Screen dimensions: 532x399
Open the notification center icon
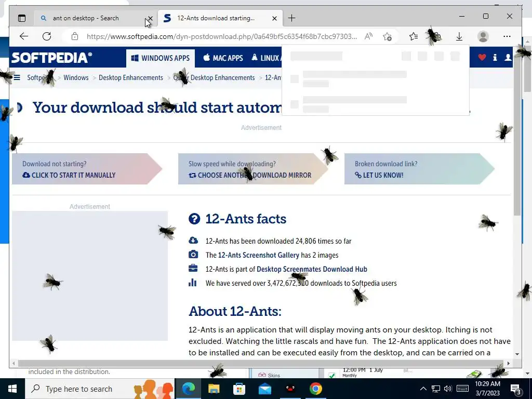point(516,390)
